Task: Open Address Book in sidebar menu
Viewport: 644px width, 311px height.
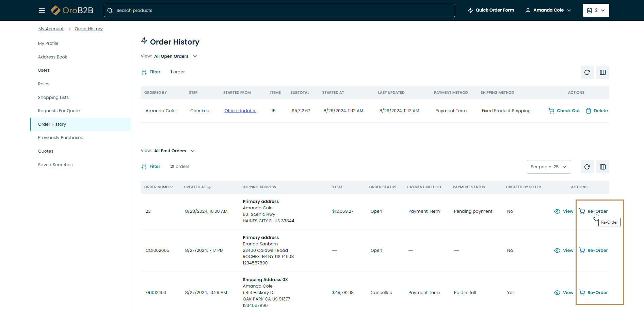Action: (x=52, y=57)
